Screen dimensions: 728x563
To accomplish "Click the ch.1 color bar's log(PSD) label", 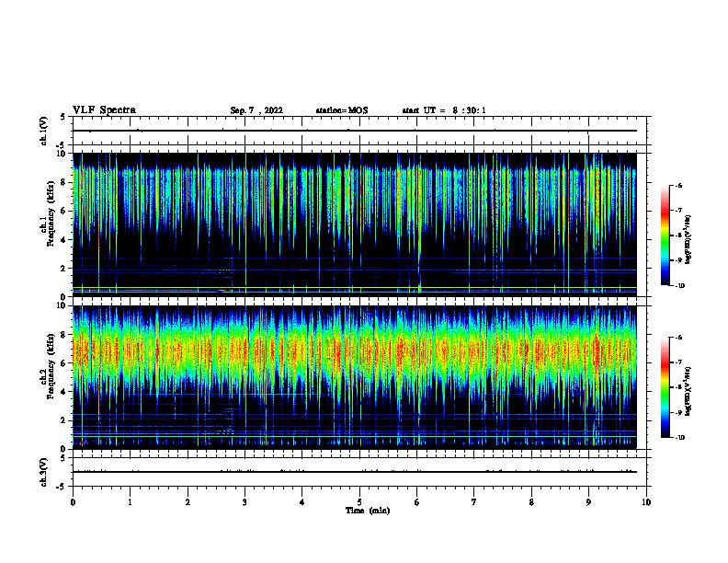I will (688, 240).
